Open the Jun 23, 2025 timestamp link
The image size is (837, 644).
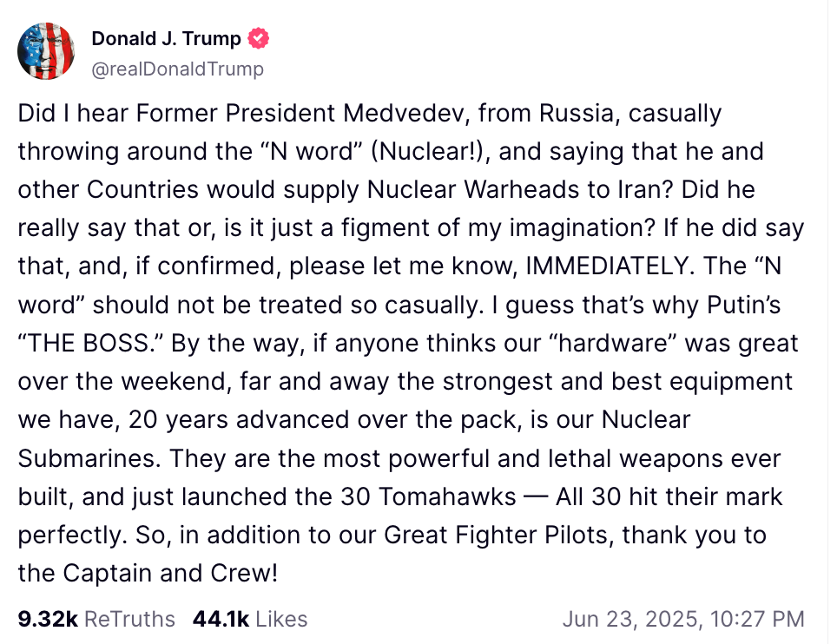(682, 619)
